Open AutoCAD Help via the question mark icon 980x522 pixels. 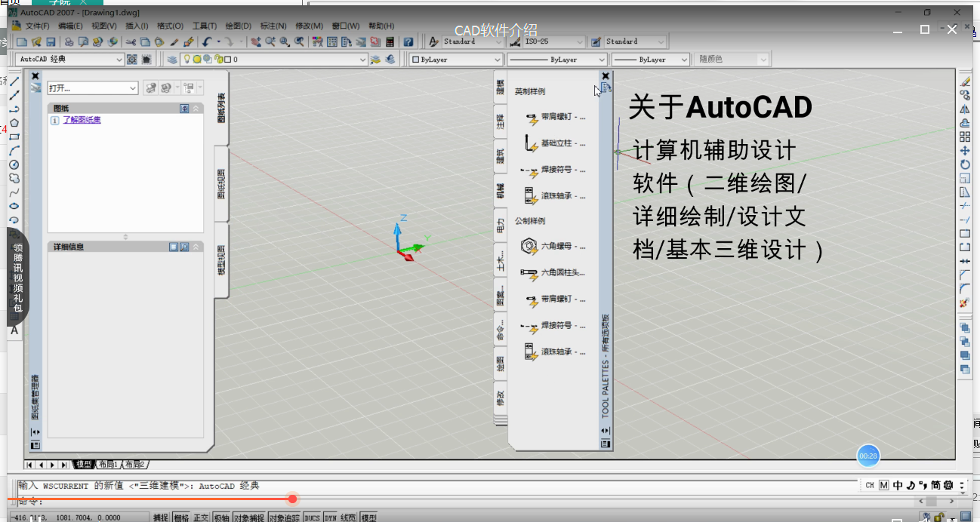pyautogui.click(x=407, y=42)
